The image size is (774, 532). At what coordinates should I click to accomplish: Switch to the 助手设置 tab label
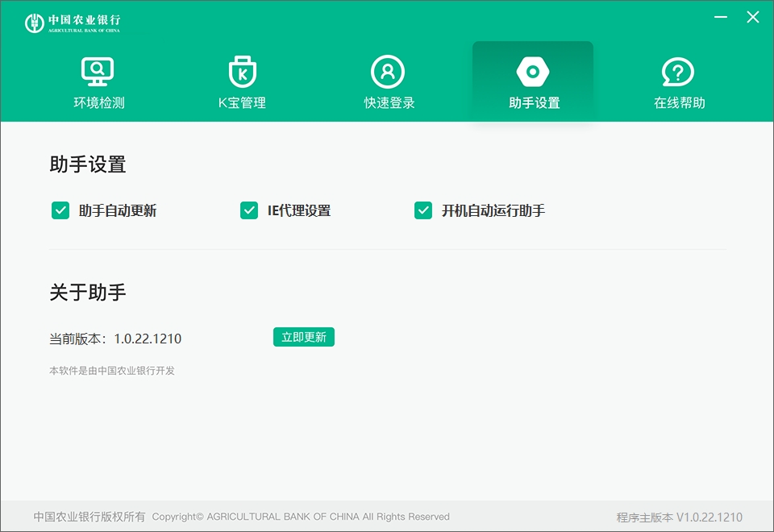click(534, 102)
